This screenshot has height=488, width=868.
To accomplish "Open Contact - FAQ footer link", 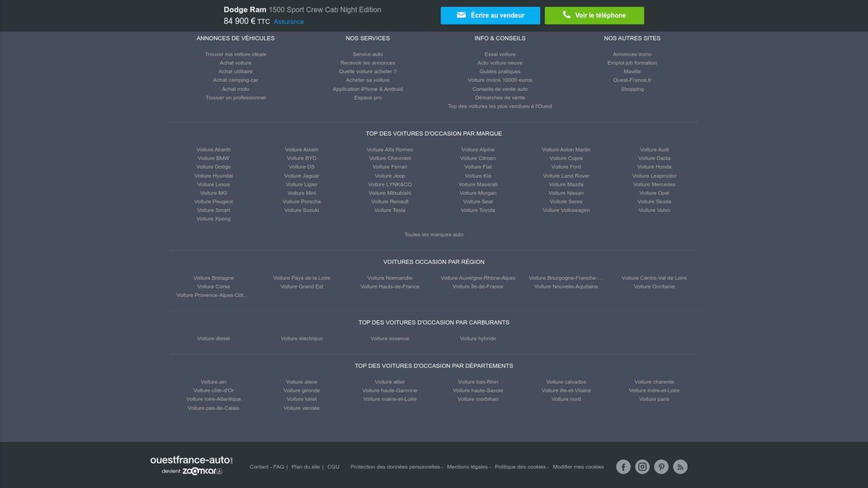I will pyautogui.click(x=267, y=467).
